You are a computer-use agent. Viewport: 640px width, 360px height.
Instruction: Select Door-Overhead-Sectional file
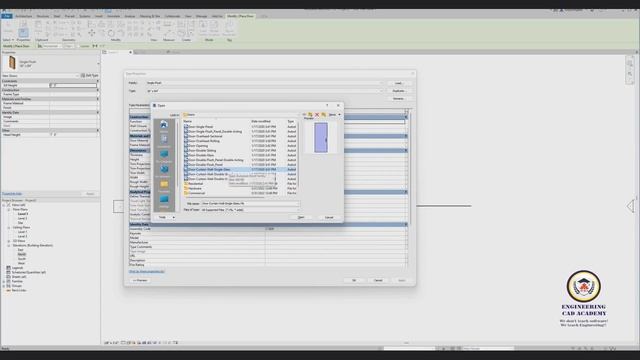pyautogui.click(x=205, y=136)
